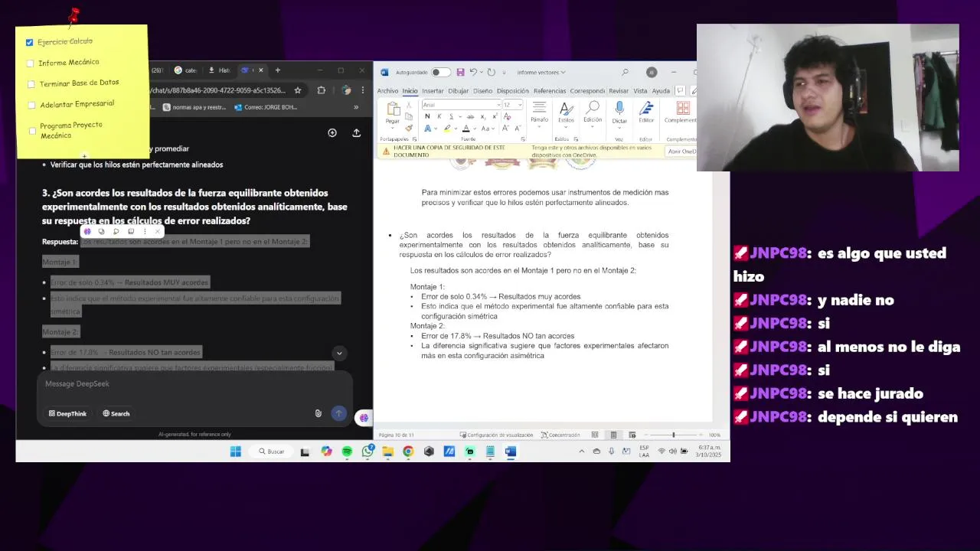Share the DeepSeek conversation with the upload icon
This screenshot has height=551, width=980.
(x=356, y=132)
